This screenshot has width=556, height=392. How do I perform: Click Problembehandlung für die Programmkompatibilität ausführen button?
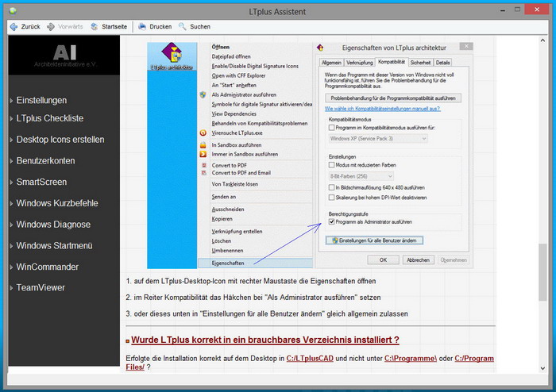click(393, 98)
